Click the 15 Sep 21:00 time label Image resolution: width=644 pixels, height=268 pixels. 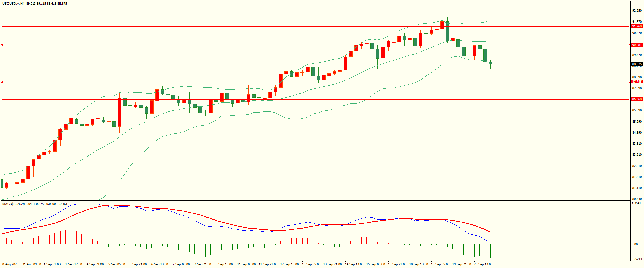(x=397, y=264)
